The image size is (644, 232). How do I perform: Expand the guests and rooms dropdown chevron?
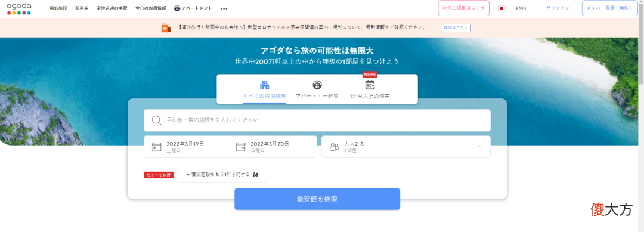[479, 146]
